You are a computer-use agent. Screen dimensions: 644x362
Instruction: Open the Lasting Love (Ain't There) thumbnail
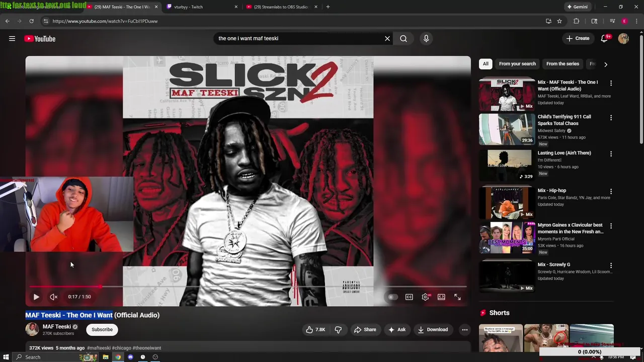pyautogui.click(x=507, y=165)
